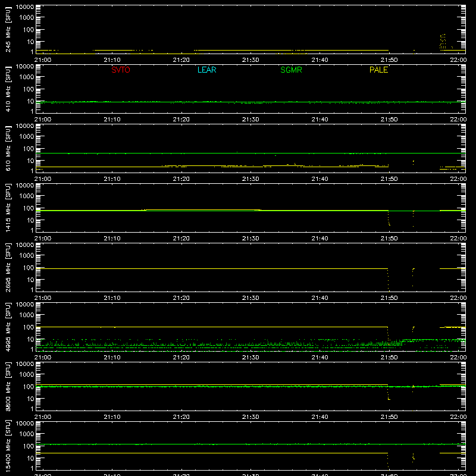This screenshot has width=476, height=476.
Task: Select the 4995 MHz [SFU] axis label
Action: pyautogui.click(x=8, y=327)
